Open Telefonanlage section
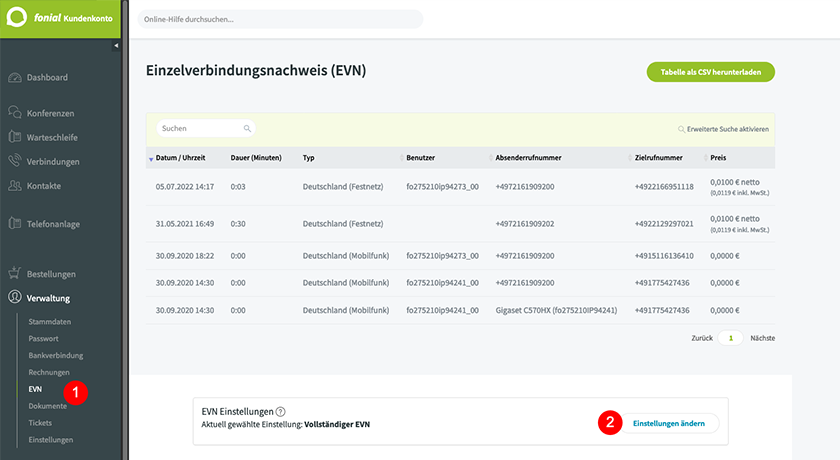 click(53, 223)
